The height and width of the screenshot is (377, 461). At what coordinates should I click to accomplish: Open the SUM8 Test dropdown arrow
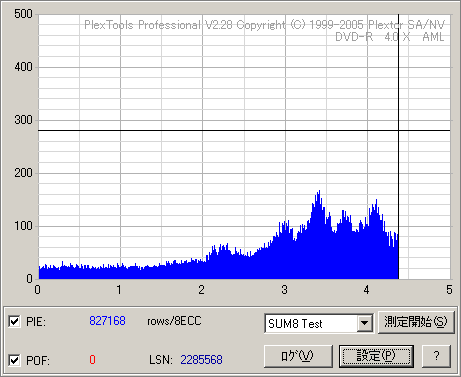[x=365, y=323]
